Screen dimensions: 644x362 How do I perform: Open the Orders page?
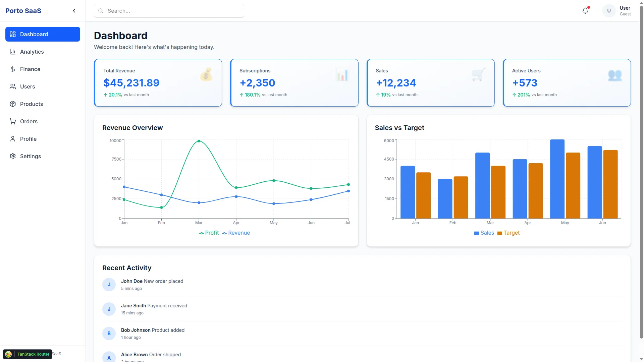point(43,121)
